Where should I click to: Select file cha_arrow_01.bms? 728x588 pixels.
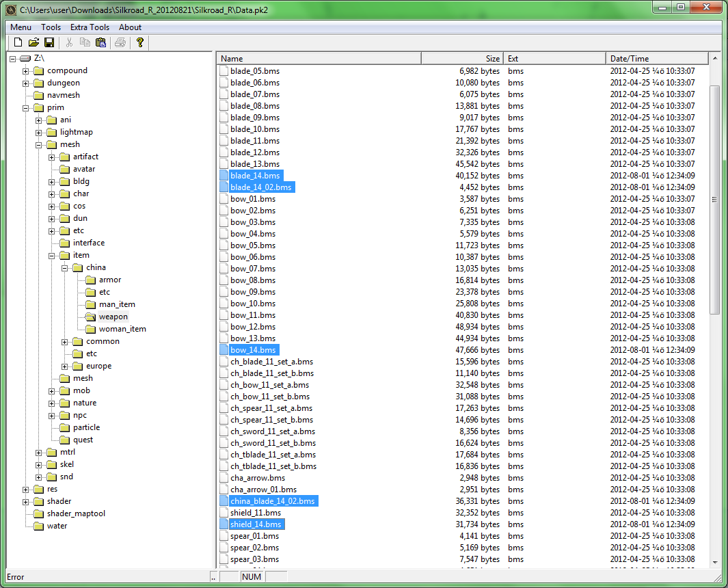tap(263, 490)
